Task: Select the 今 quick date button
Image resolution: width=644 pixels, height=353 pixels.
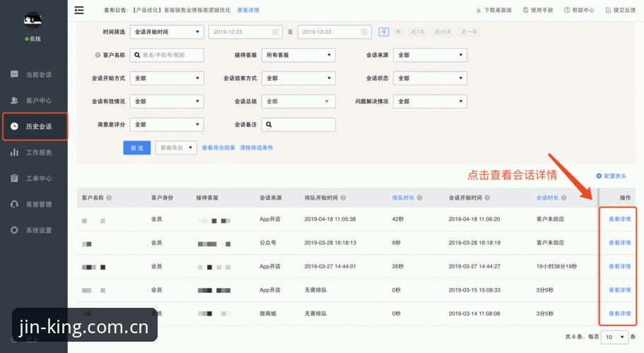Action: click(x=384, y=32)
